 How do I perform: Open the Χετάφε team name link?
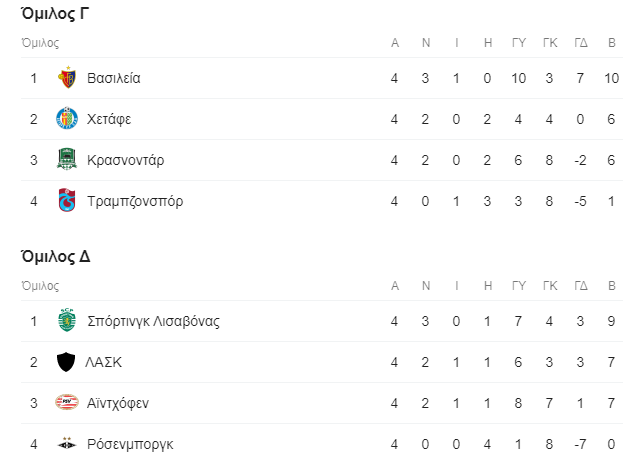(x=109, y=119)
